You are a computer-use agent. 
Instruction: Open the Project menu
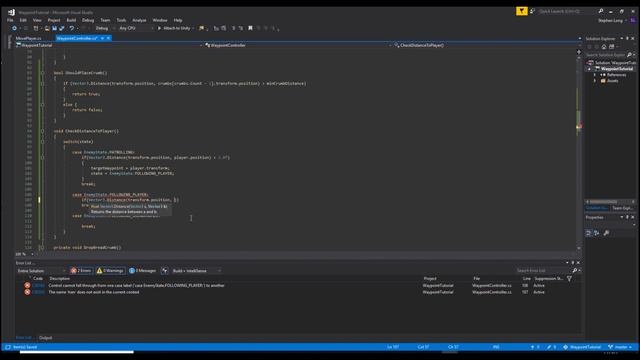(54, 20)
